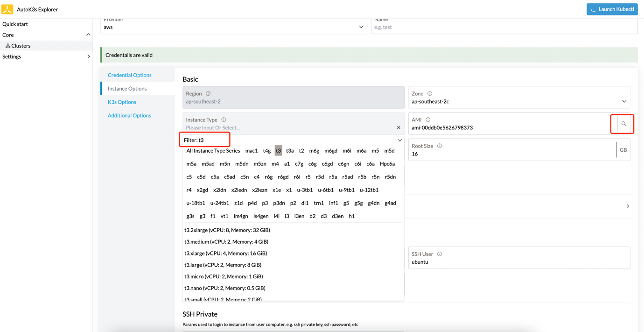Select the x2gd series filter
The image size is (644, 332).
(x=203, y=190)
